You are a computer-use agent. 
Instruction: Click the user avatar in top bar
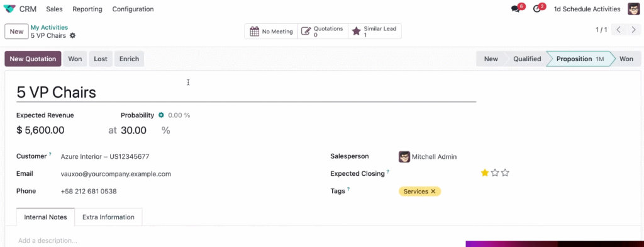(x=634, y=9)
